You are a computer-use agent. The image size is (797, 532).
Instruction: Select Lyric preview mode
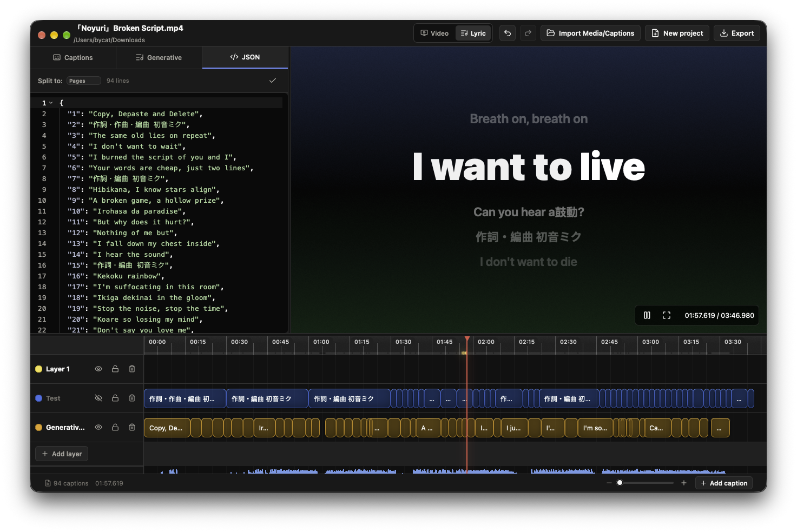click(x=473, y=33)
